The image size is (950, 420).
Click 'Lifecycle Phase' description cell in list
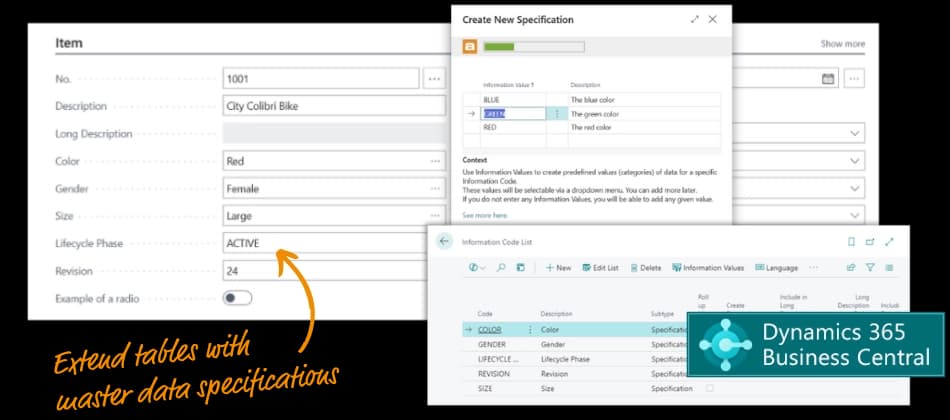point(565,359)
